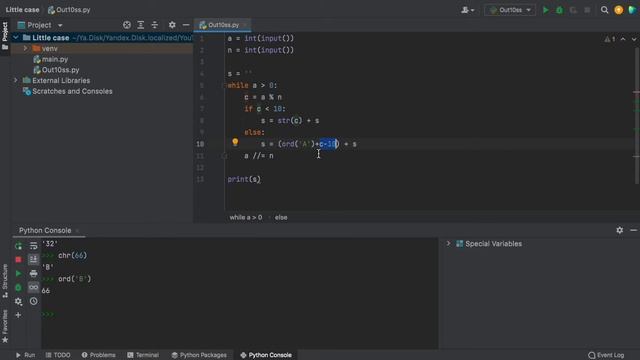This screenshot has width=640, height=360.
Task: Stop the Python console
Action: [x=18, y=260]
